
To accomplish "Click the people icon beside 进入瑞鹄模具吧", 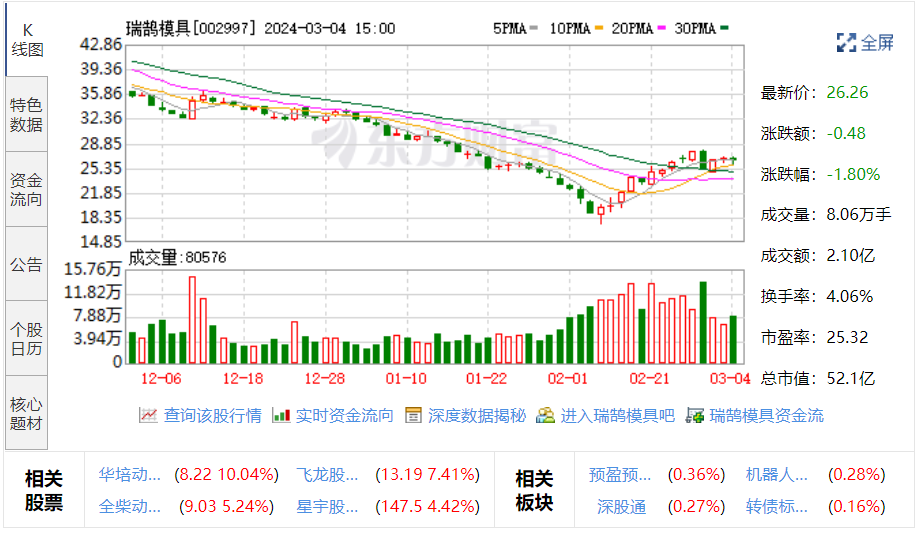I will tap(545, 415).
